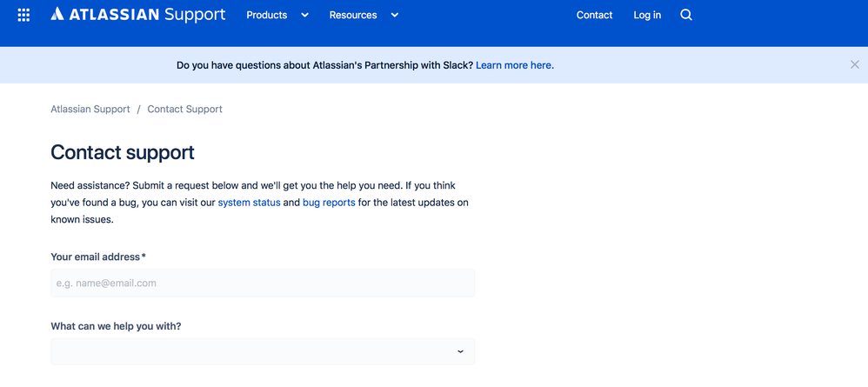Screen dimensions: 868x387
Task: Click the 'Contact support' heading
Action: click(x=123, y=152)
